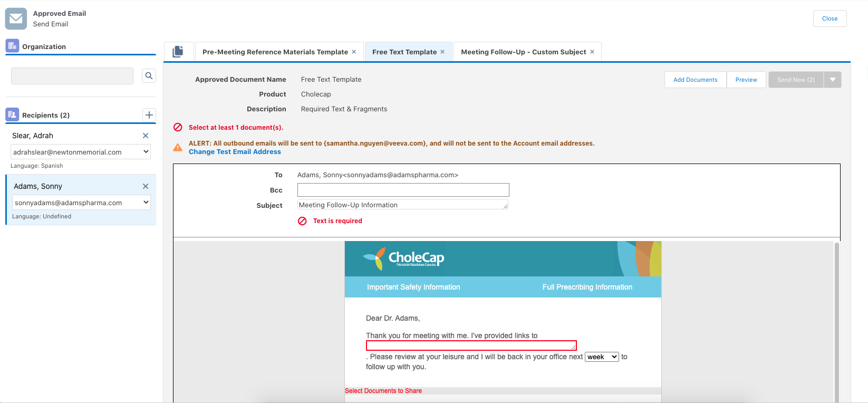
Task: Remove recipient Slear, Adrah
Action: click(x=146, y=136)
